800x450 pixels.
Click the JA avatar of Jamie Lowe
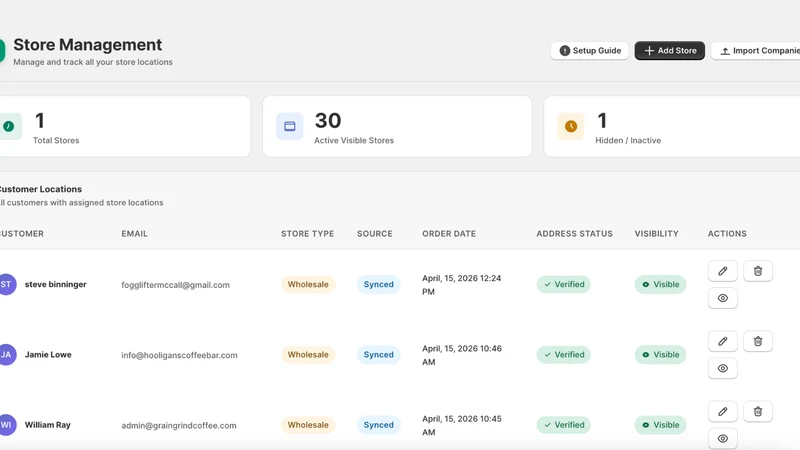(x=7, y=355)
